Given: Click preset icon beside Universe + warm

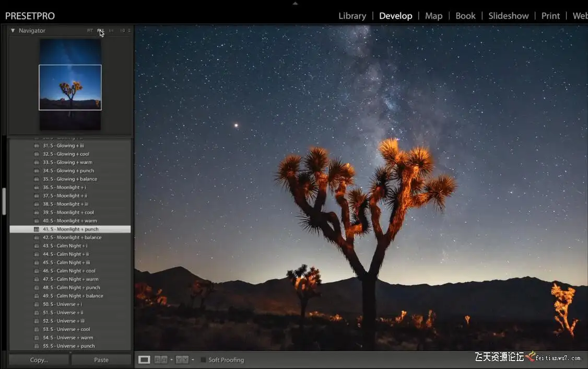Looking at the screenshot, I should (37, 338).
